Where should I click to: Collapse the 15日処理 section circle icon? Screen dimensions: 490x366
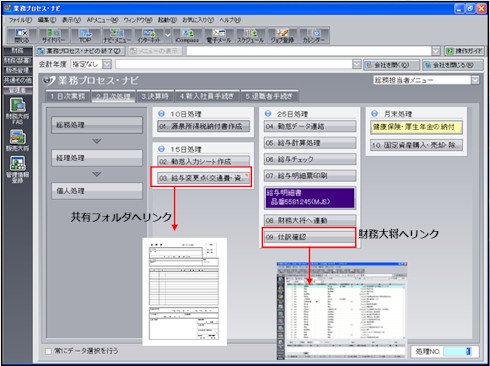161,149
